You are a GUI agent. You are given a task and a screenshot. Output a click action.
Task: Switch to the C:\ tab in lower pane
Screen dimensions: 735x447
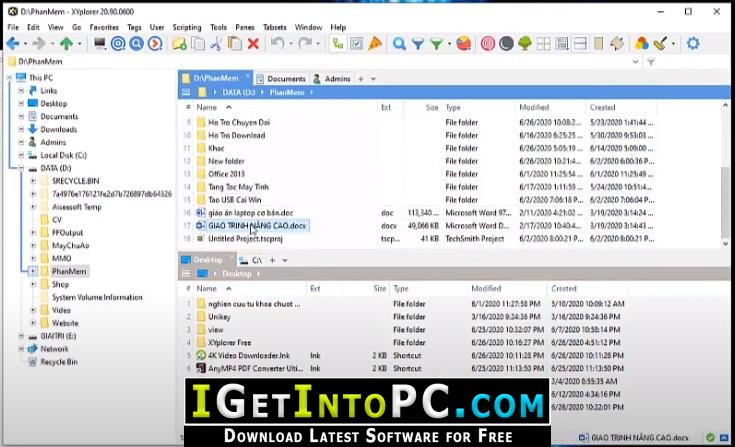point(251,260)
